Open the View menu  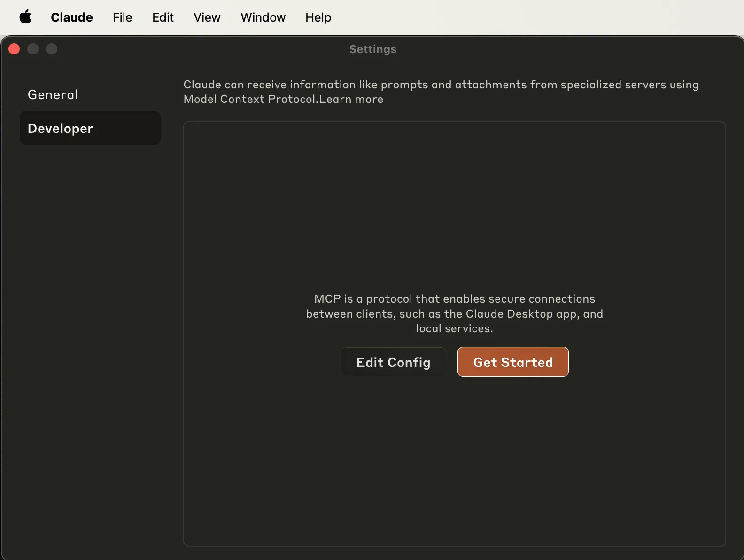(x=207, y=17)
